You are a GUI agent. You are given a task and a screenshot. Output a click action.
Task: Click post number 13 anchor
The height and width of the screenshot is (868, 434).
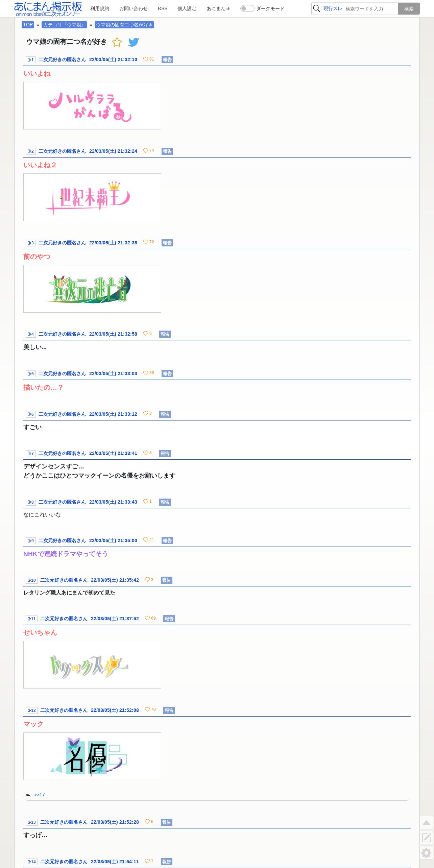pos(32,822)
